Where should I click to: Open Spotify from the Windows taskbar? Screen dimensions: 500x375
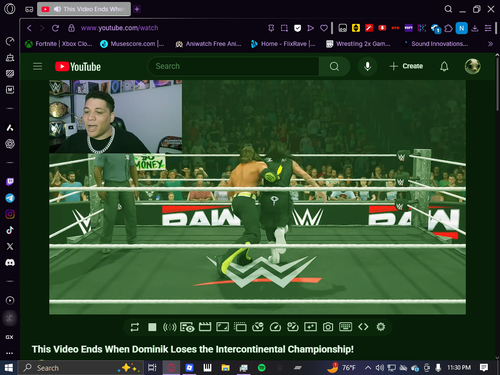pos(262,368)
